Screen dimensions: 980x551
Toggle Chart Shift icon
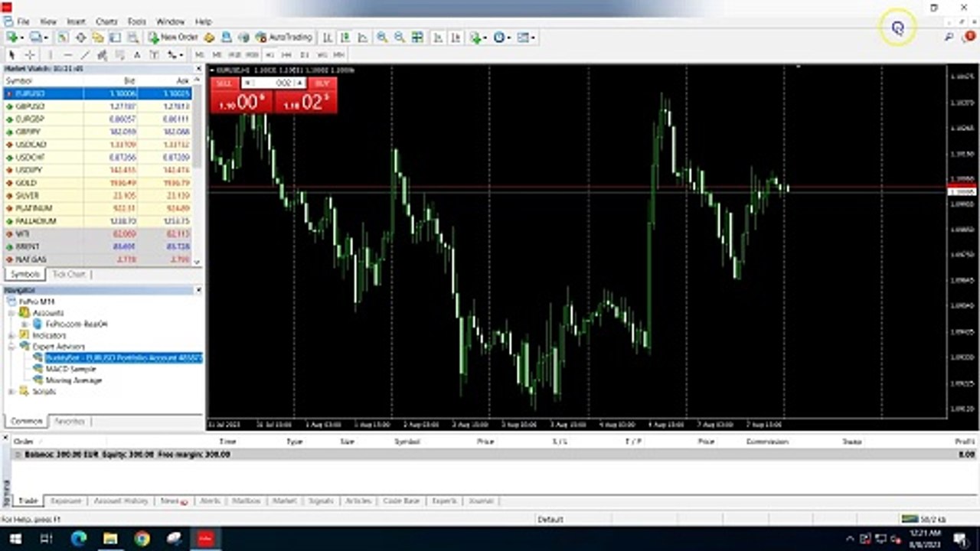pyautogui.click(x=456, y=37)
